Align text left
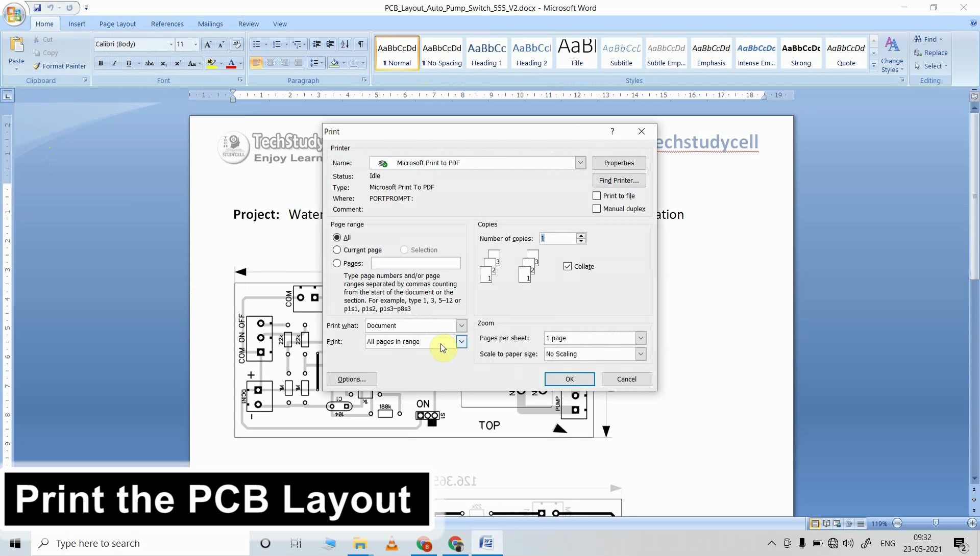This screenshot has height=556, width=980. point(256,63)
